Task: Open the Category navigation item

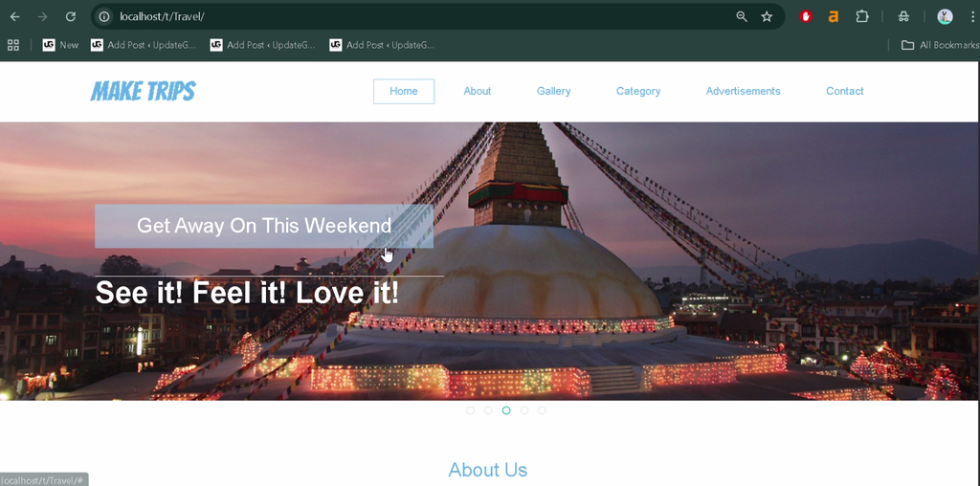Action: (638, 91)
